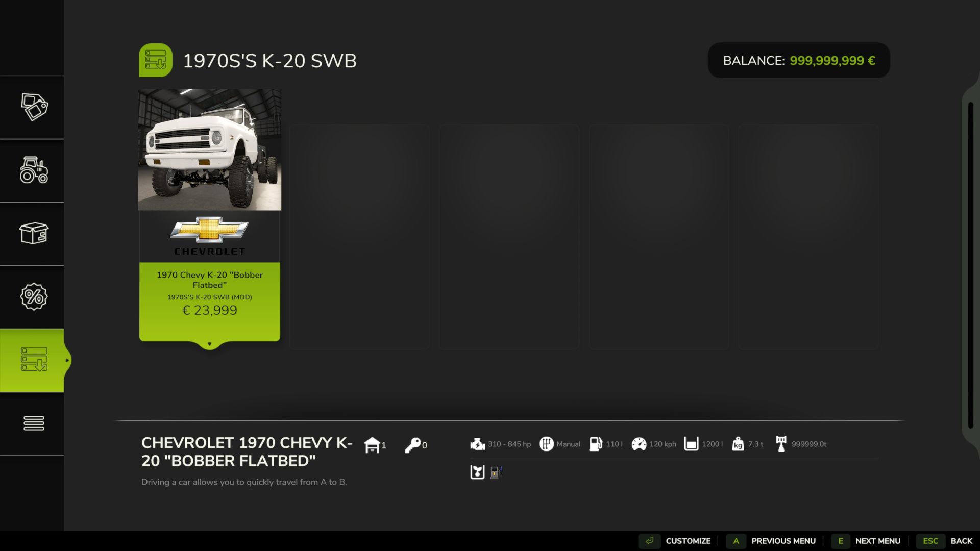Click the 1970S'S K-20 SWB title
Viewport: 980px width, 551px height.
269,61
